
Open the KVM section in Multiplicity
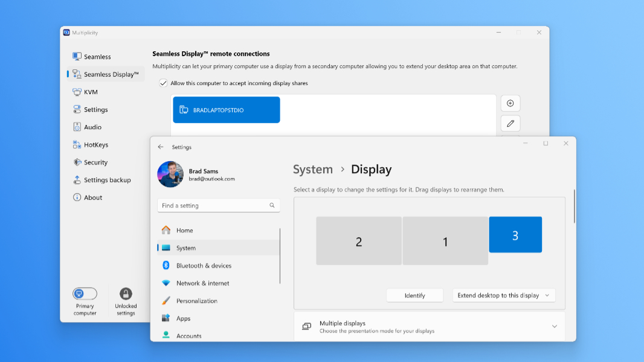click(x=77, y=92)
